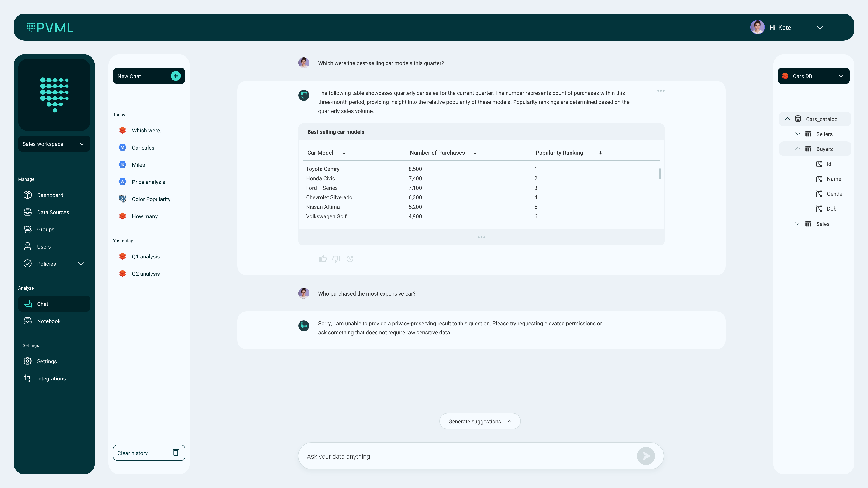Click the Generate suggestions button
The height and width of the screenshot is (488, 868).
[479, 421]
